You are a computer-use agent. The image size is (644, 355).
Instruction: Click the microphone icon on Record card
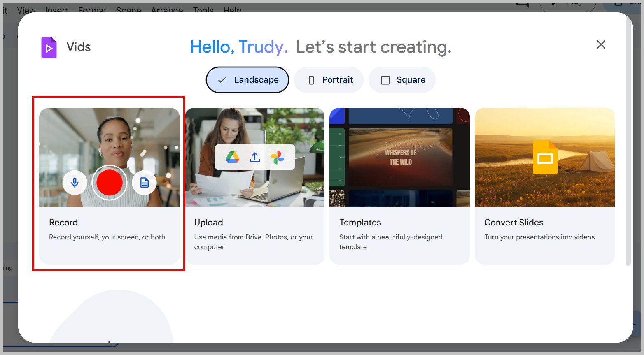(75, 182)
